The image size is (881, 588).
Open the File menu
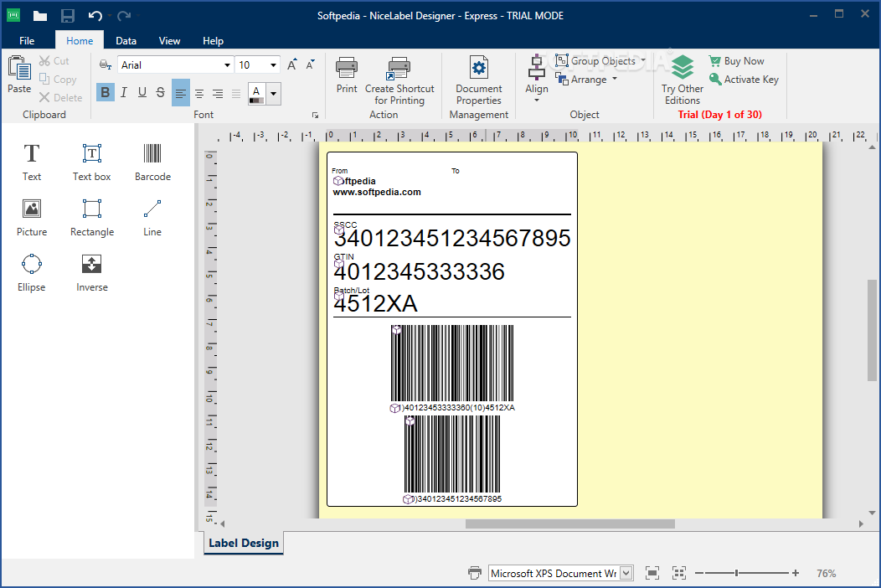[27, 40]
